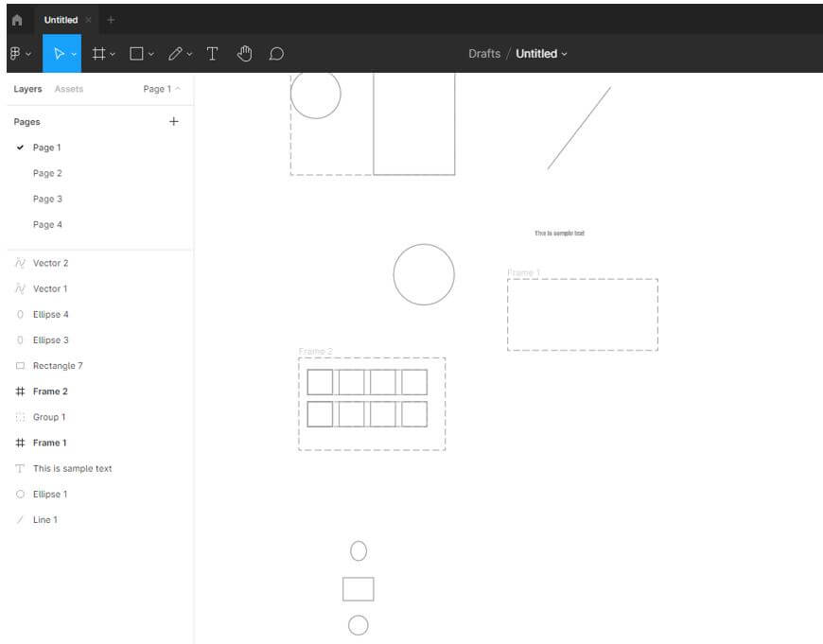Collapse the Page 1 pages list
The height and width of the screenshot is (644, 823).
click(178, 89)
